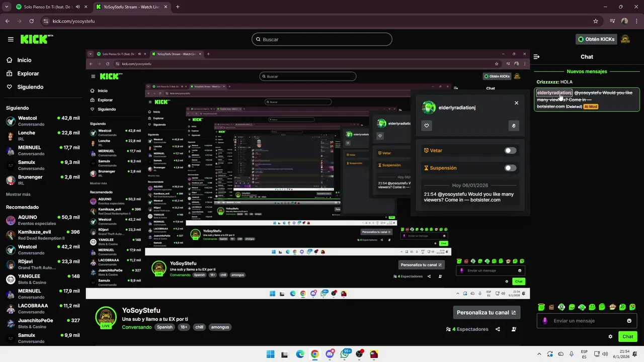Click the KICK logo
This screenshot has height=362, width=644.
click(x=36, y=39)
